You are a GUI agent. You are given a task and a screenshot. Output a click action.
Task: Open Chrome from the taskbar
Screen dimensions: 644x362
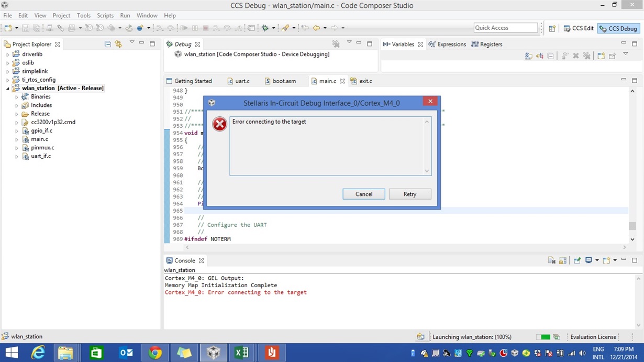click(154, 353)
